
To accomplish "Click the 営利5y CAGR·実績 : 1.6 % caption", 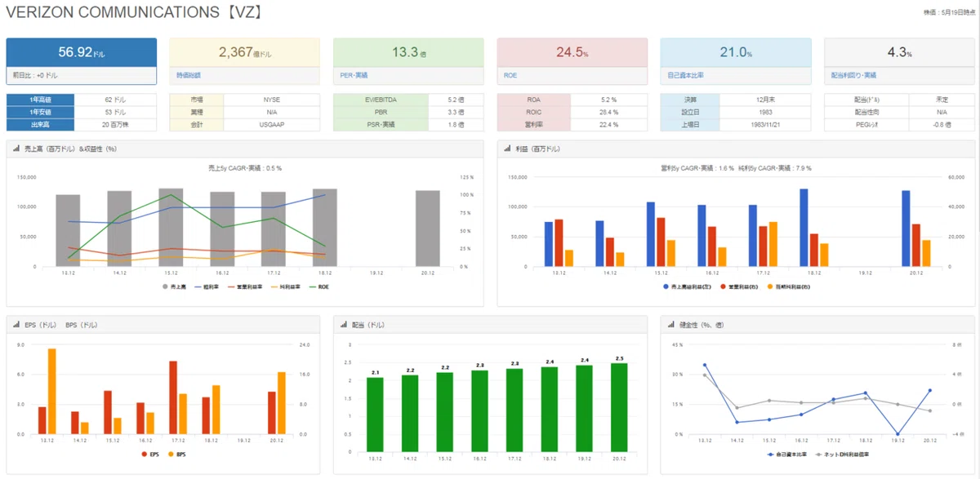I will click(699, 168).
